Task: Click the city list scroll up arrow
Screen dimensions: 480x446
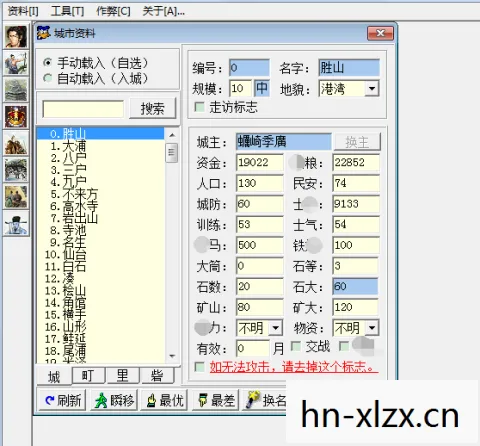Action: pos(172,135)
